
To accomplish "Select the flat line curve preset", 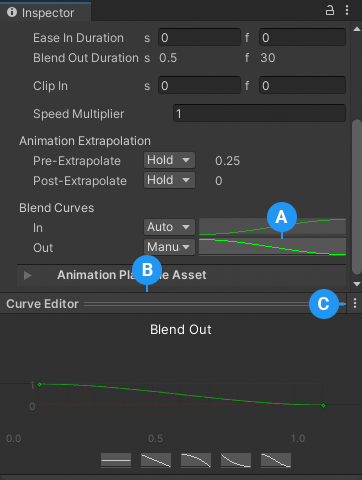I will click(x=116, y=460).
